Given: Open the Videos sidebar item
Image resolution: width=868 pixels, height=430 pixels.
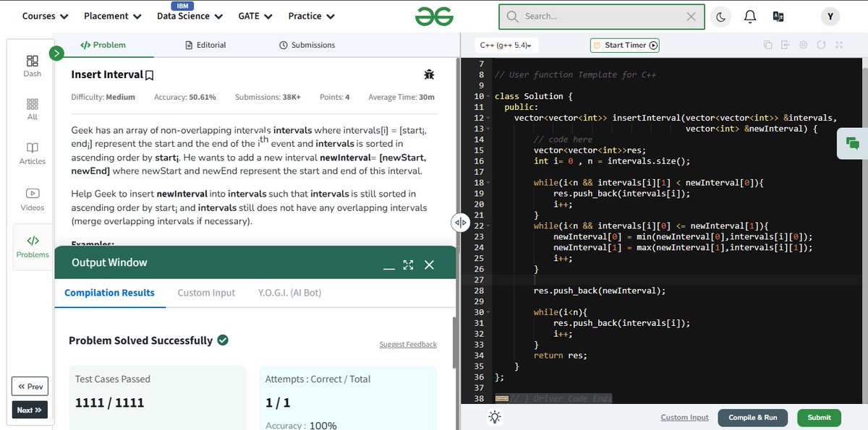Looking at the screenshot, I should (x=33, y=199).
